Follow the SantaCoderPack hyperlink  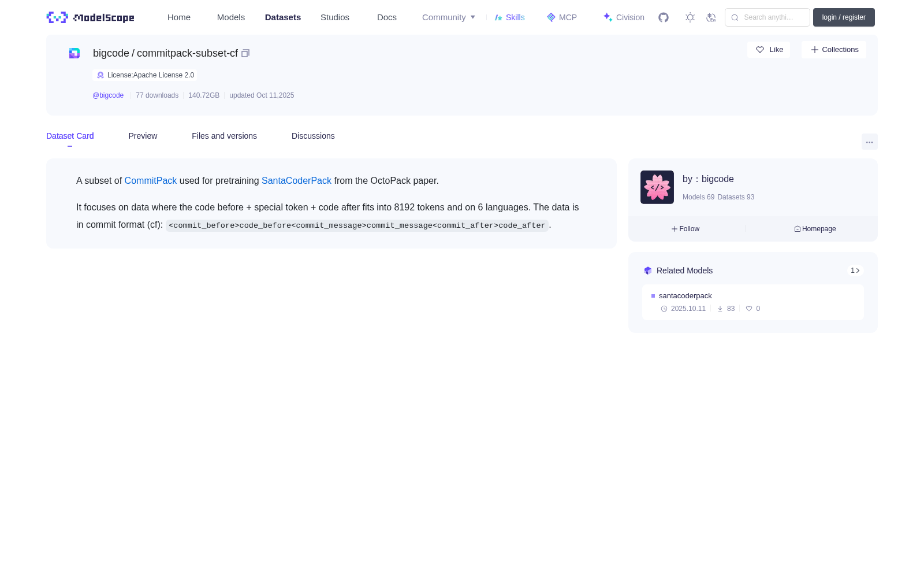click(x=296, y=181)
